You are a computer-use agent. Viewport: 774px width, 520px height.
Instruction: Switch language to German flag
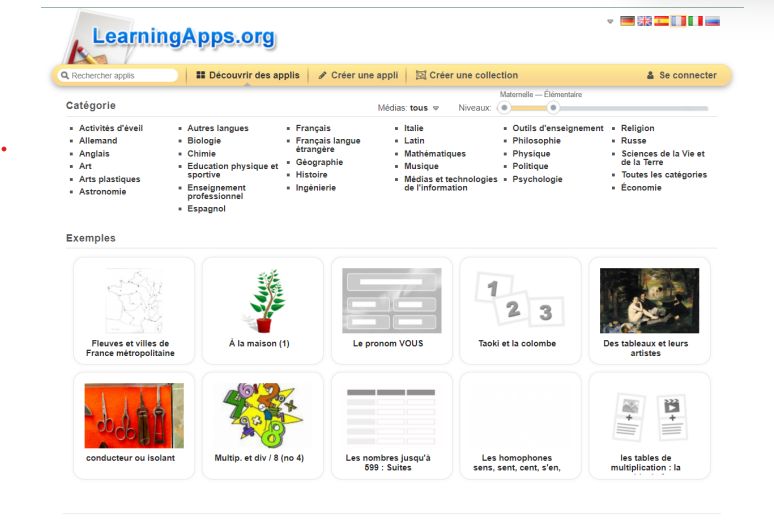[x=627, y=21]
